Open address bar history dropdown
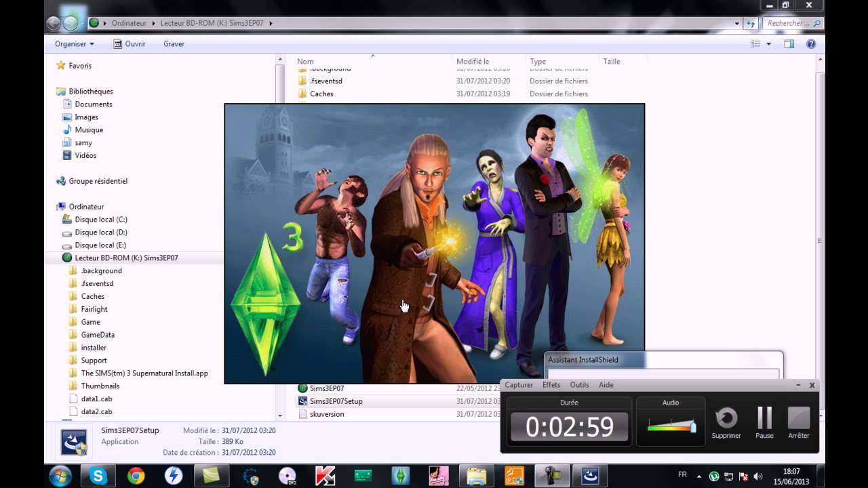This screenshot has height=488, width=868. point(737,23)
